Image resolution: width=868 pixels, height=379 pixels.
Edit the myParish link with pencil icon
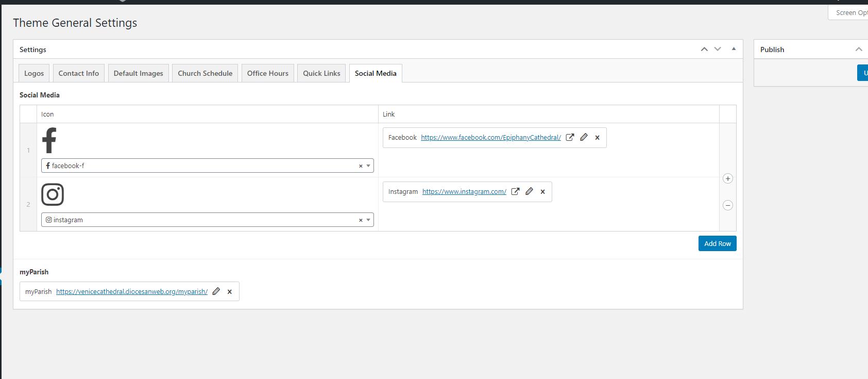coord(216,291)
